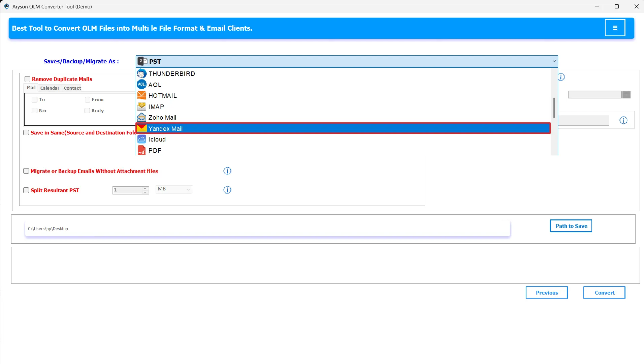Click the PST icon in combo box
644x364 pixels.
(143, 61)
